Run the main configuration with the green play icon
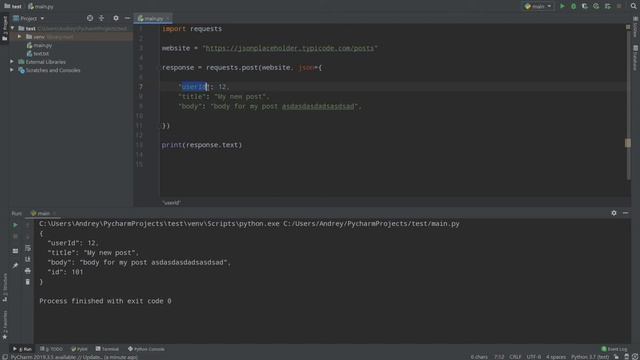Viewport: 640px width, 360px height. pyautogui.click(x=562, y=6)
